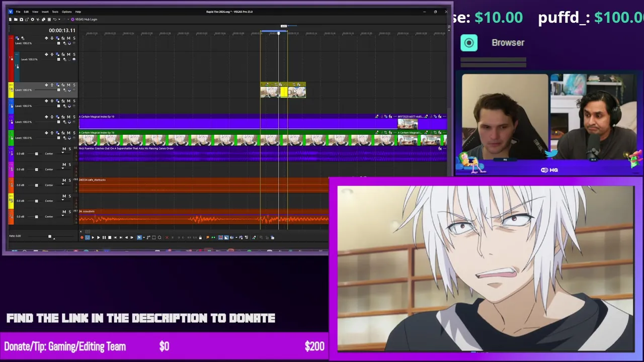The width and height of the screenshot is (644, 362).
Task: Select the Normal Edit tool
Action: coord(139,237)
